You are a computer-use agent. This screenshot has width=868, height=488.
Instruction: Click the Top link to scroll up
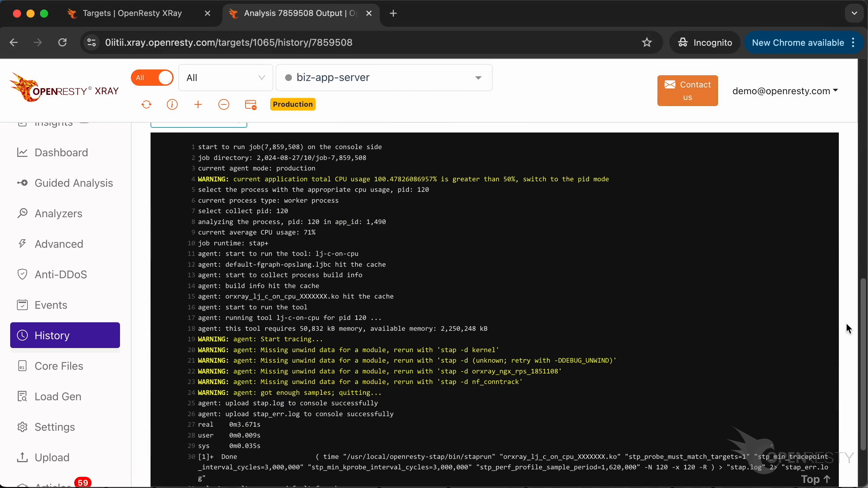(816, 479)
